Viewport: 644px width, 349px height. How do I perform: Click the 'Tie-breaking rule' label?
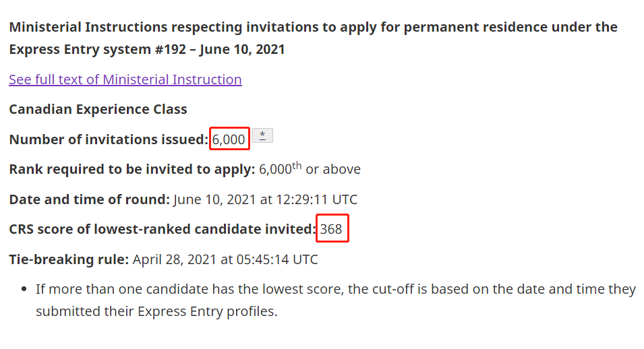tap(69, 259)
